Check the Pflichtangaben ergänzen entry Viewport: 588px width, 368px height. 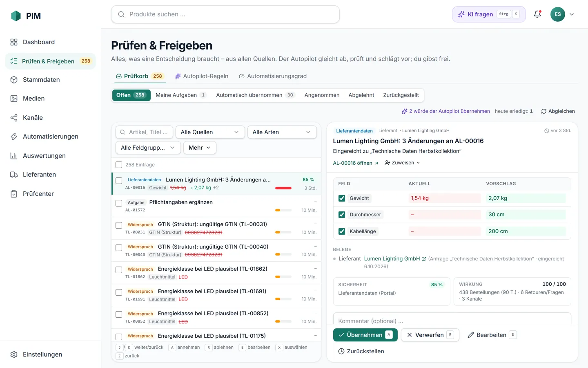click(x=119, y=203)
